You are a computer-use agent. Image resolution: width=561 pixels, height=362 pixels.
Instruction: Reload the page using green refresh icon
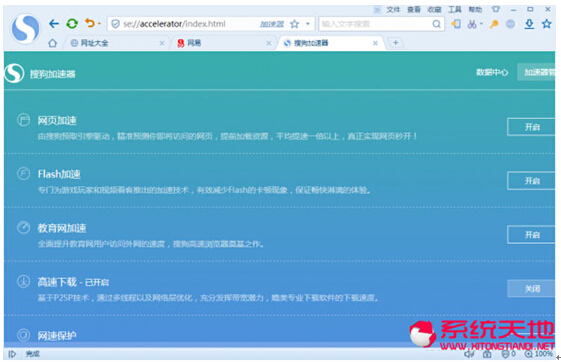pos(72,24)
